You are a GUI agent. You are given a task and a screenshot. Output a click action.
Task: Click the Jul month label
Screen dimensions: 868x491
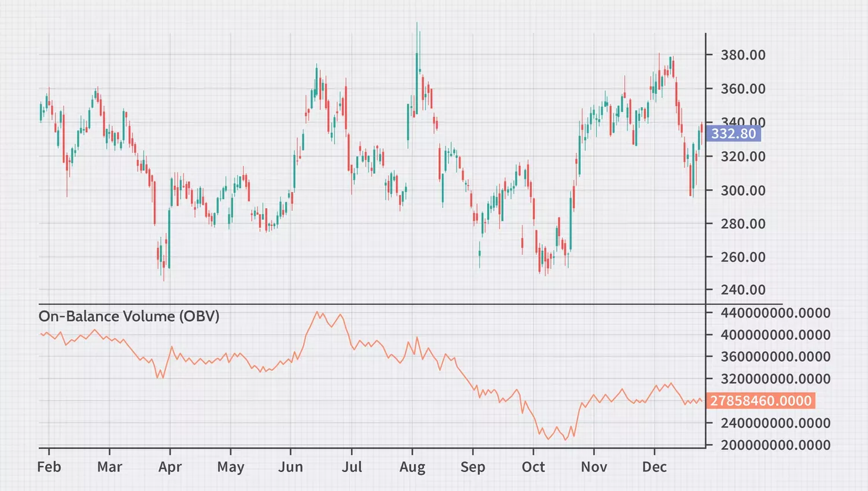[x=352, y=467]
